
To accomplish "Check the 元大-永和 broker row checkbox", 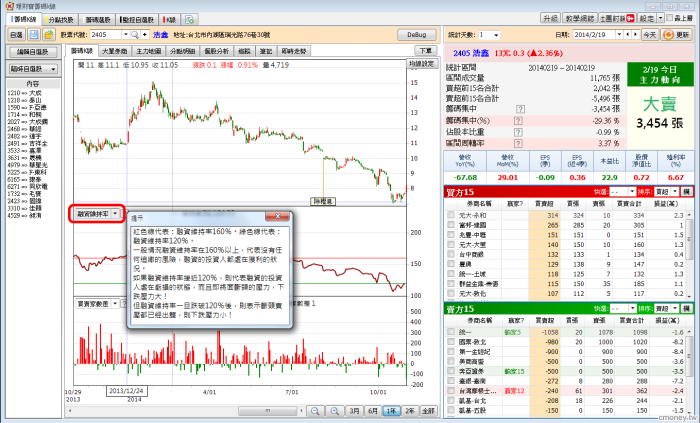I will (451, 215).
